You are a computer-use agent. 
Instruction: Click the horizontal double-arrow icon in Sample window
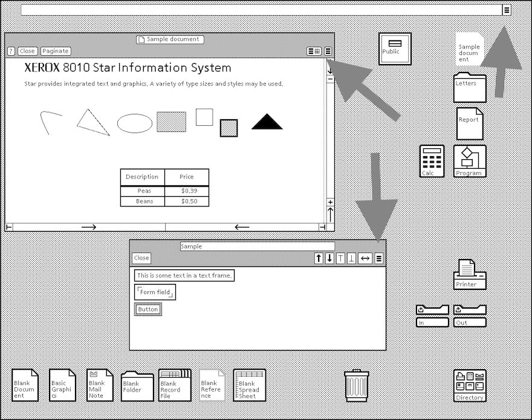point(365,258)
